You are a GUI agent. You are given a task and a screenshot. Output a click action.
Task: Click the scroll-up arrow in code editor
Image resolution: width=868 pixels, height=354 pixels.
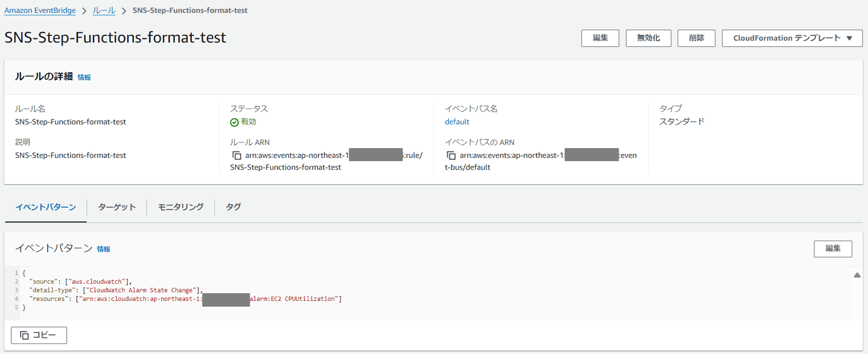(857, 275)
